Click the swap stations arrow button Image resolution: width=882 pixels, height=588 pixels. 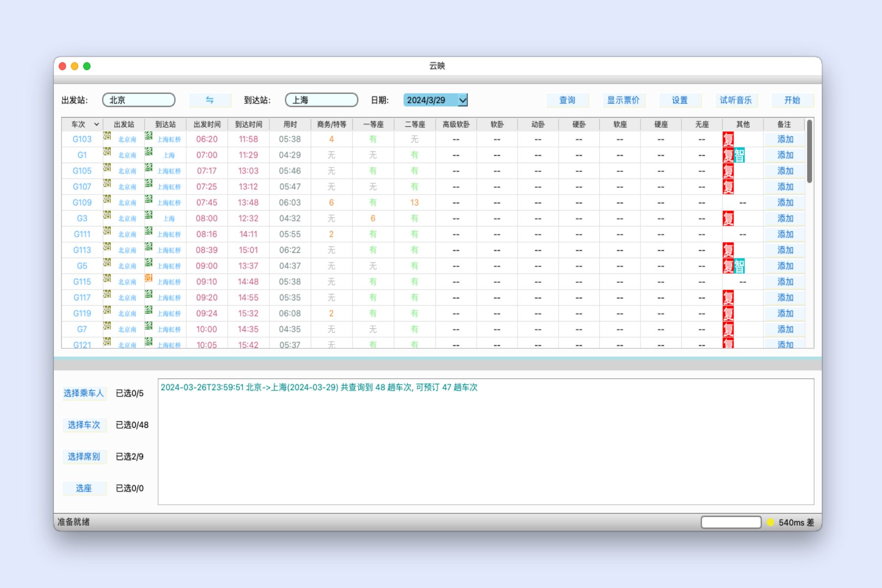click(x=210, y=100)
